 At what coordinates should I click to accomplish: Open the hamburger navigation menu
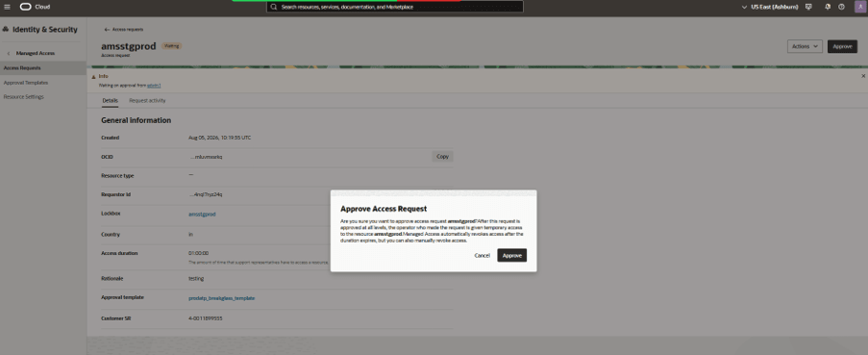pos(7,7)
